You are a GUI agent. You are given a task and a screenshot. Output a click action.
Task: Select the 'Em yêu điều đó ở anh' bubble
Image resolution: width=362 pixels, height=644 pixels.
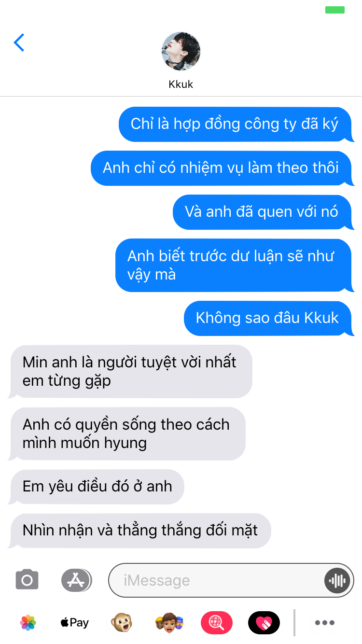(96, 487)
